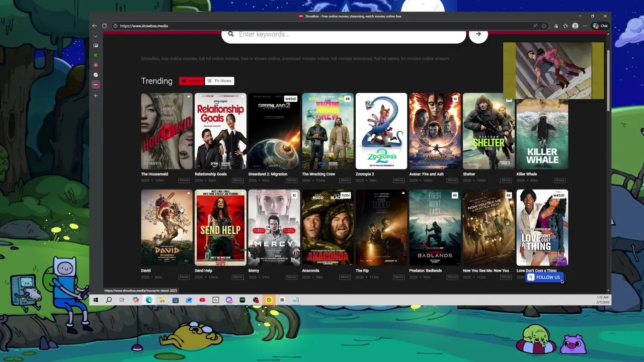Add page to favorites with star icon

pyautogui.click(x=544, y=26)
